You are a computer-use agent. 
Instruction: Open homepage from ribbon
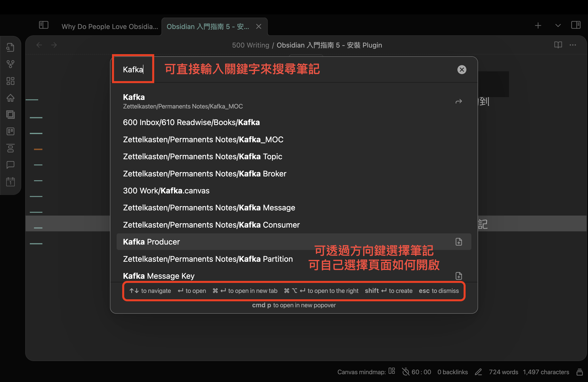(x=10, y=98)
